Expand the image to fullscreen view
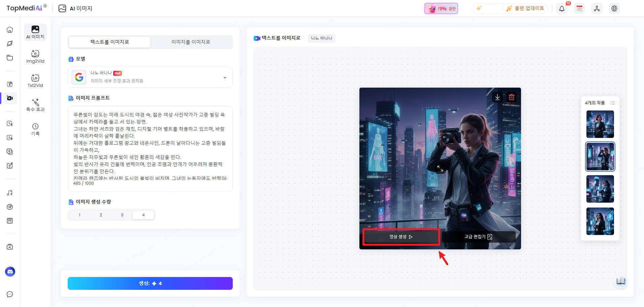644x307 pixels. point(440,168)
